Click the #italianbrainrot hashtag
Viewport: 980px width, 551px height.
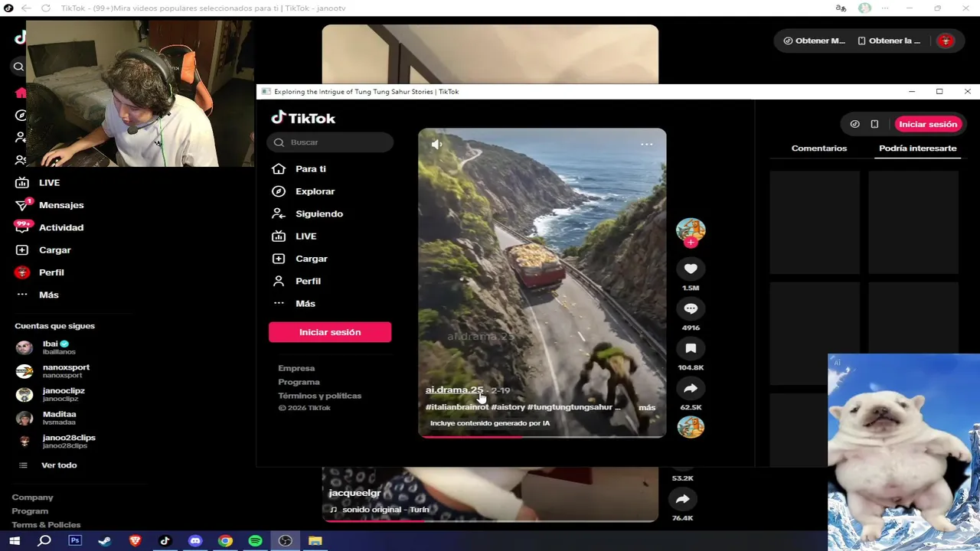pyautogui.click(x=457, y=407)
